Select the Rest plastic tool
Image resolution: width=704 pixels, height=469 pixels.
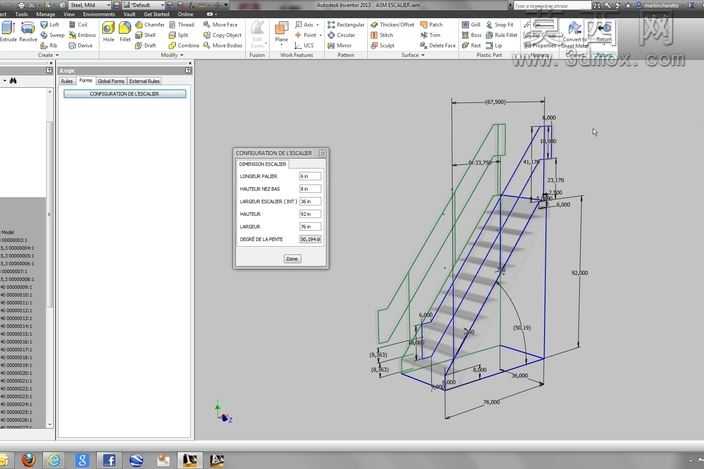[471, 45]
